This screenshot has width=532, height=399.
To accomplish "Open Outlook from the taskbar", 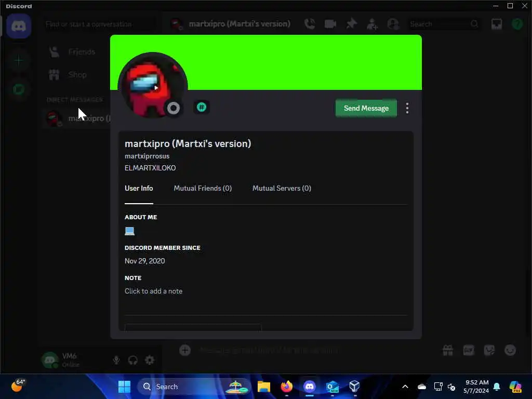I will pos(332,387).
